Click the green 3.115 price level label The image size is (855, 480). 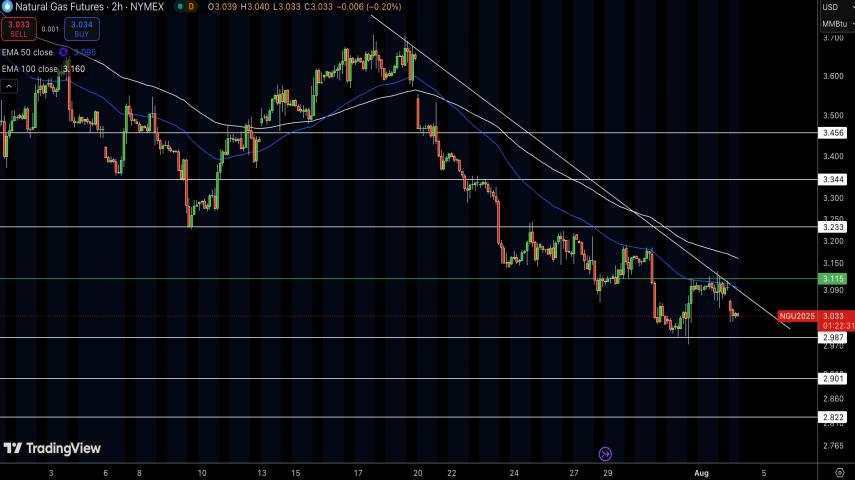(x=833, y=279)
